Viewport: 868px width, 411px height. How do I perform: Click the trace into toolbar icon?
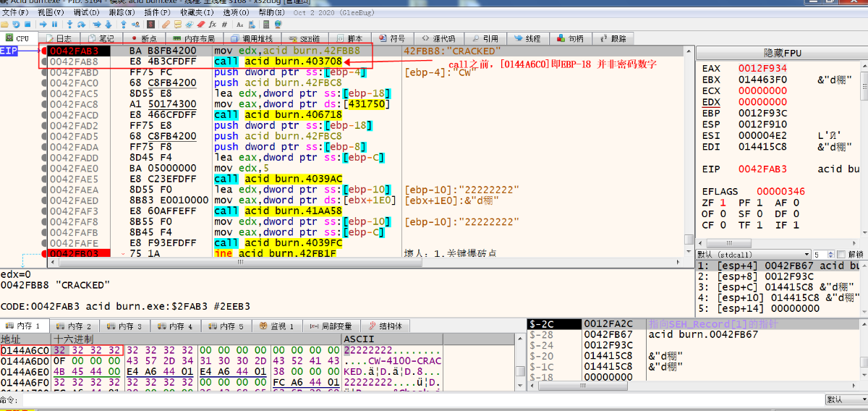click(97, 25)
